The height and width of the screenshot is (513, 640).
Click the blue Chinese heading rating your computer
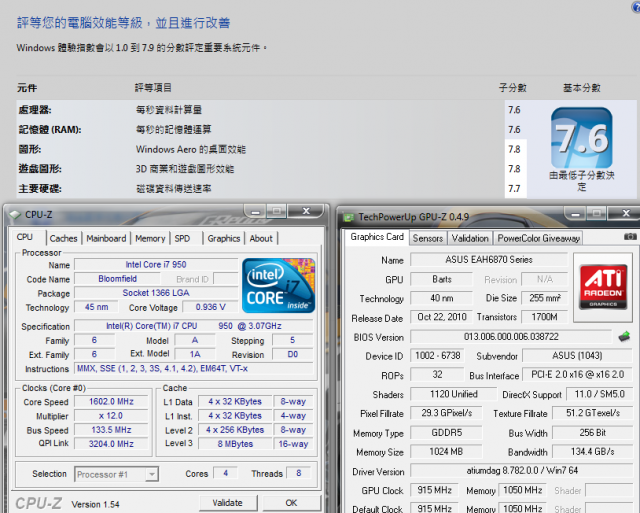(x=123, y=23)
